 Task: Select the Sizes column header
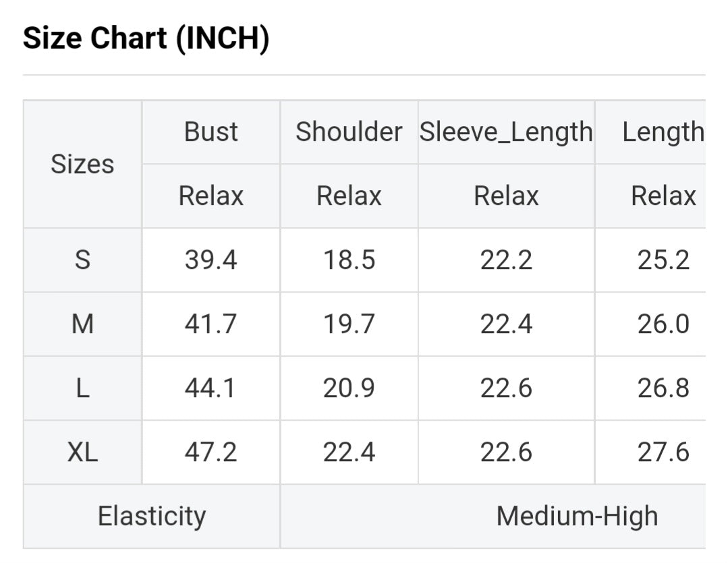[x=82, y=164]
